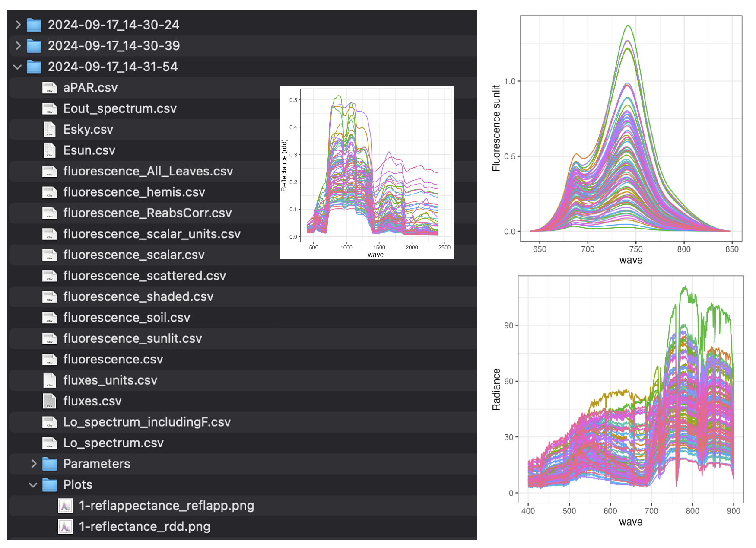
Task: Select the fluorescence_All_Leaves.csv row
Action: click(x=242, y=172)
